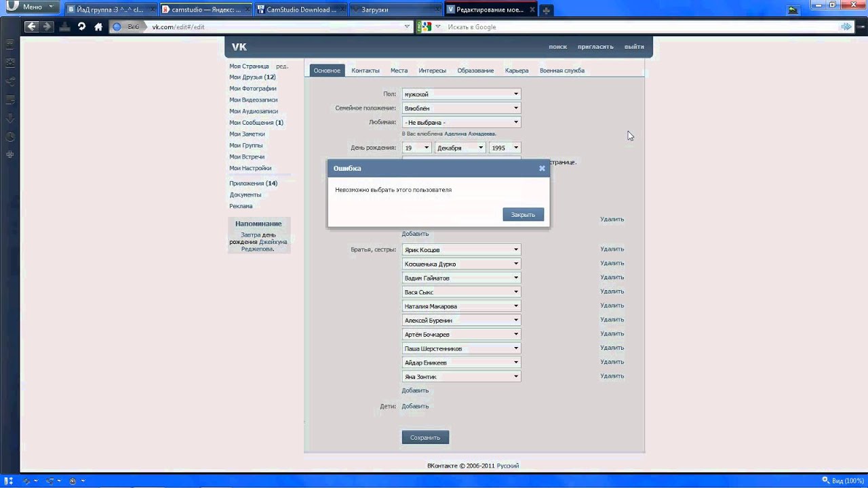Open the history clock panel in sidebar
This screenshot has width=868, height=488.
point(10,136)
